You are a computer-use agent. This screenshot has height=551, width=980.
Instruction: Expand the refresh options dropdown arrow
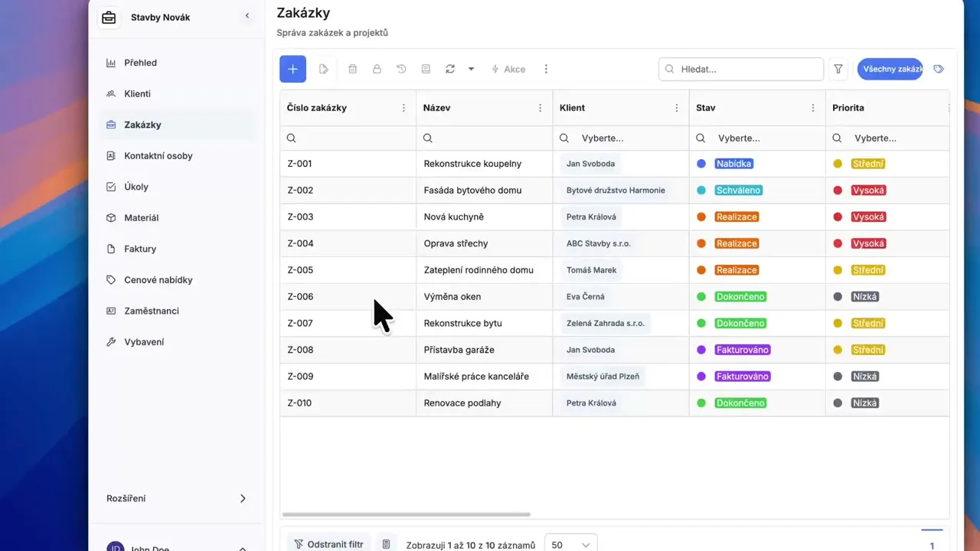(471, 69)
